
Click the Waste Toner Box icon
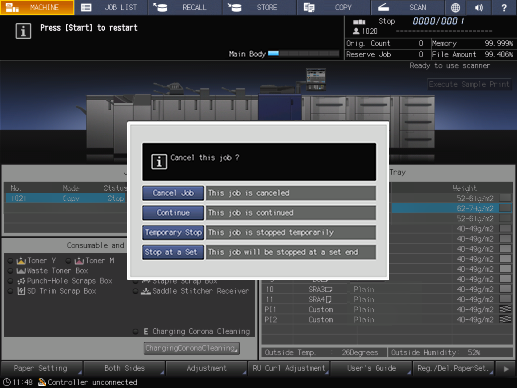pyautogui.click(x=21, y=271)
